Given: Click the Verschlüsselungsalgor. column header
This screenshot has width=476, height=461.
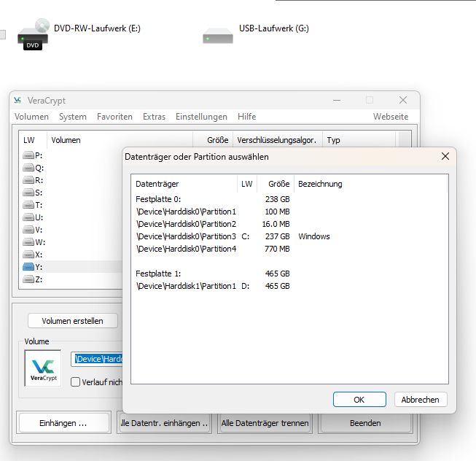Looking at the screenshot, I should click(278, 140).
